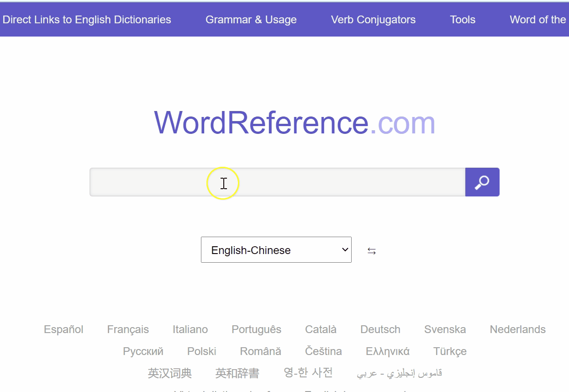Switch site language to Polski

coord(202,351)
